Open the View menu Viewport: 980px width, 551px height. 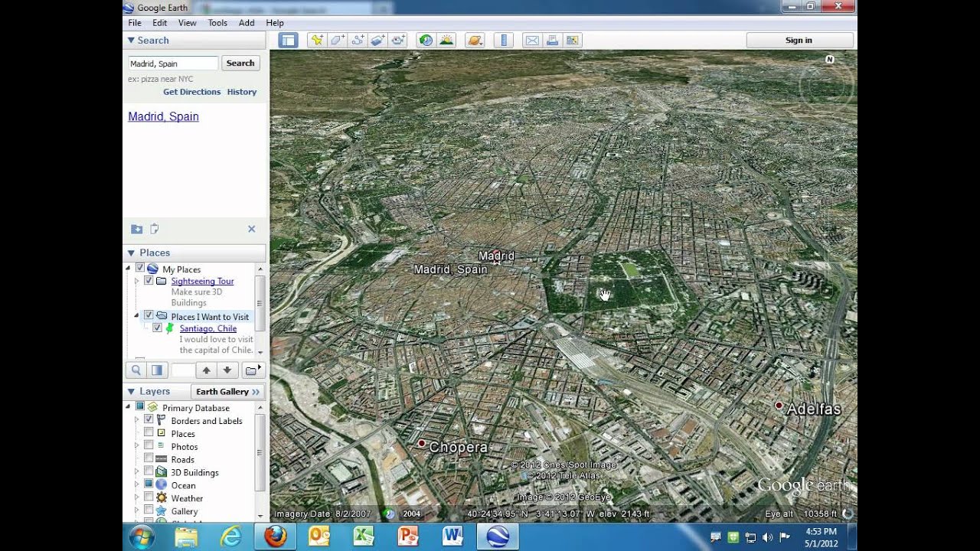point(188,23)
